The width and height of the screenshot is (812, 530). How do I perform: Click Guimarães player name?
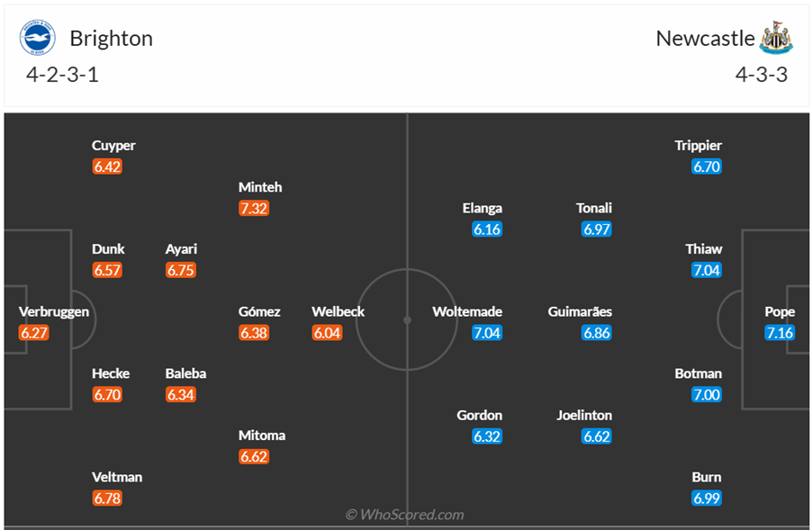pos(580,311)
